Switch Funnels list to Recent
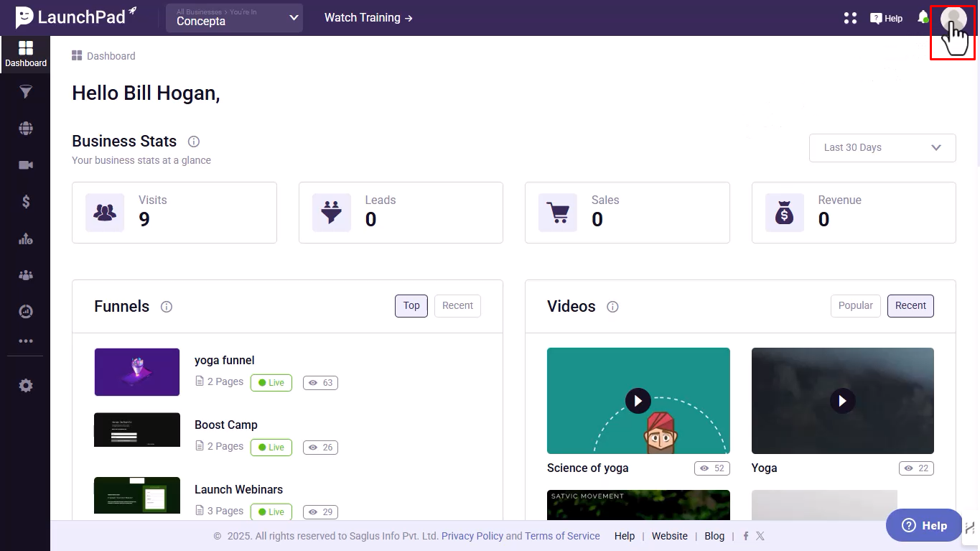Image resolution: width=980 pixels, height=551 pixels. click(x=457, y=306)
